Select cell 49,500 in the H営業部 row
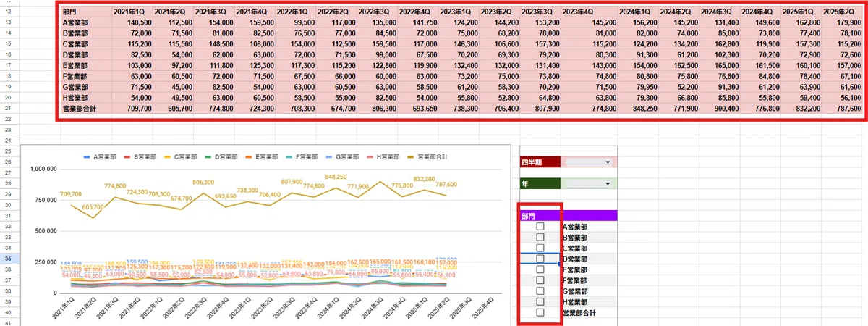This screenshot has height=326, width=868. [172, 97]
